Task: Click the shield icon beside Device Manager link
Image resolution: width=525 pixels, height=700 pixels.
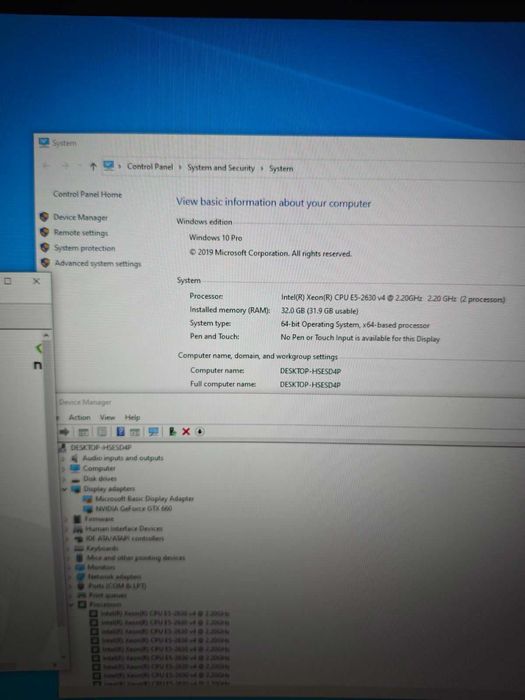Action: pos(44,217)
